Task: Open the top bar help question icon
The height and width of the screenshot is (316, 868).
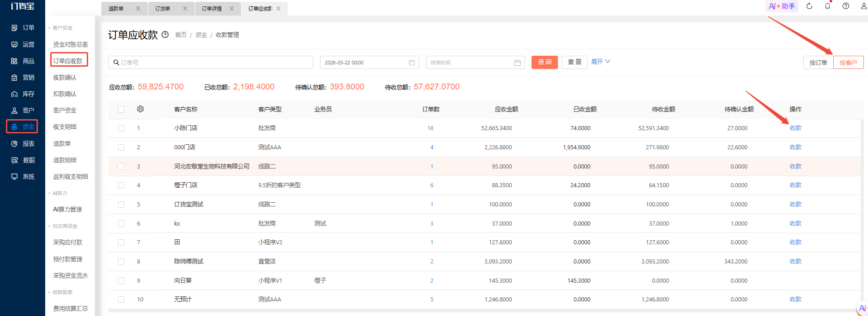Action: pos(846,6)
